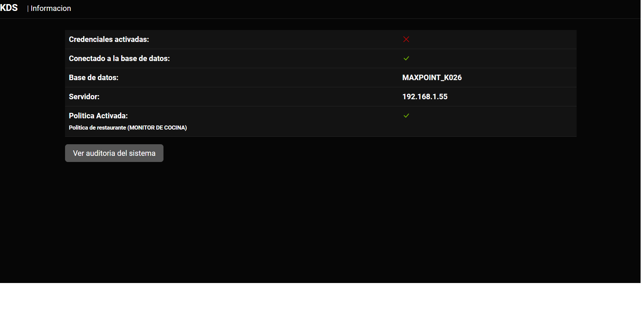Screen dimensions: 644x327
Task: Click green checkmark for database connection
Action: [406, 58]
